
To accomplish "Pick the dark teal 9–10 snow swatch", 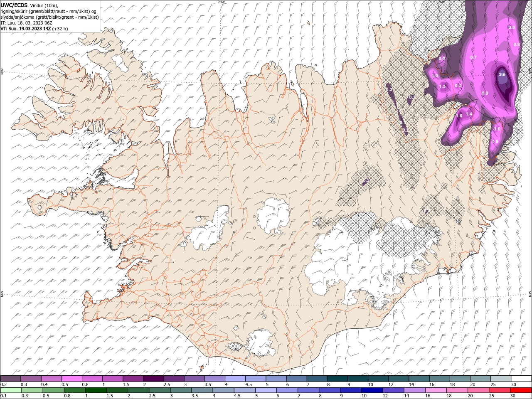I will pos(358,379).
